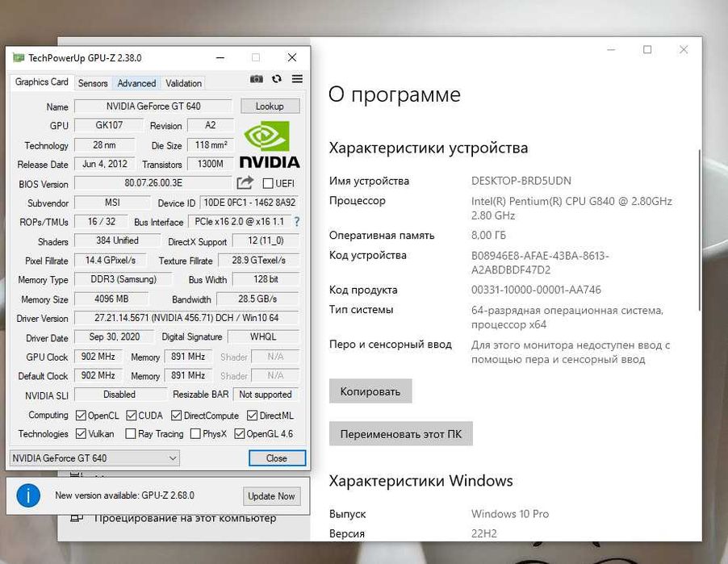Click the Memory Size field 4096 MB
The width and height of the screenshot is (728, 564).
click(x=111, y=299)
